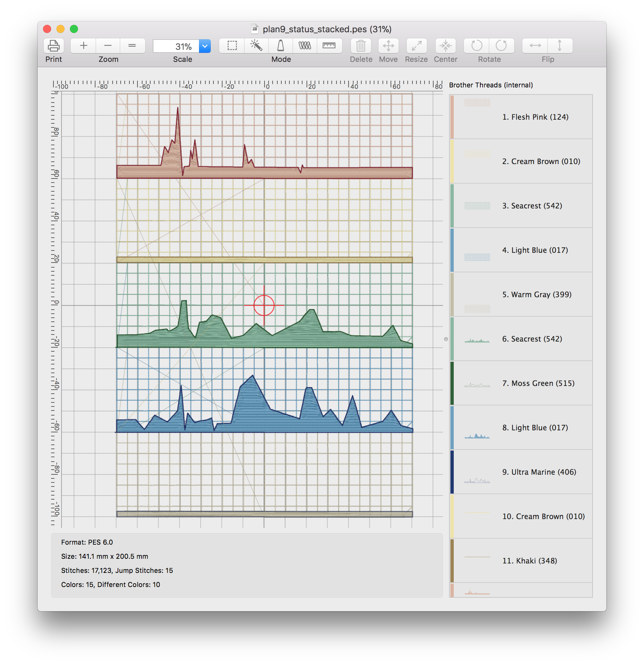Viewport: 644px width, 665px height.
Task: Select thread 10. Cream Brown (010)
Action: pos(521,517)
